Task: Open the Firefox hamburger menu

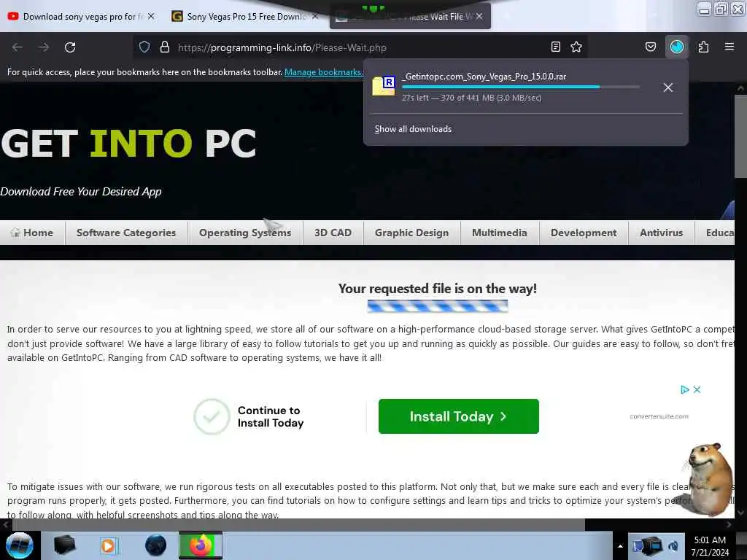Action: pyautogui.click(x=729, y=47)
